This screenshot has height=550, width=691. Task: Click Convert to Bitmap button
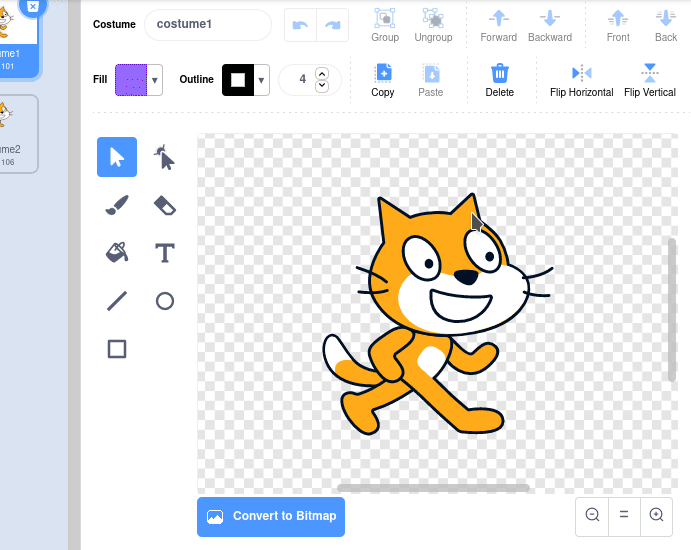pos(271,517)
